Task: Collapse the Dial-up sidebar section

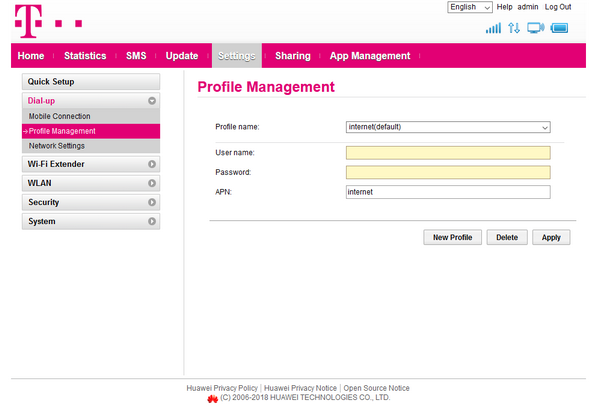Action: click(90, 101)
